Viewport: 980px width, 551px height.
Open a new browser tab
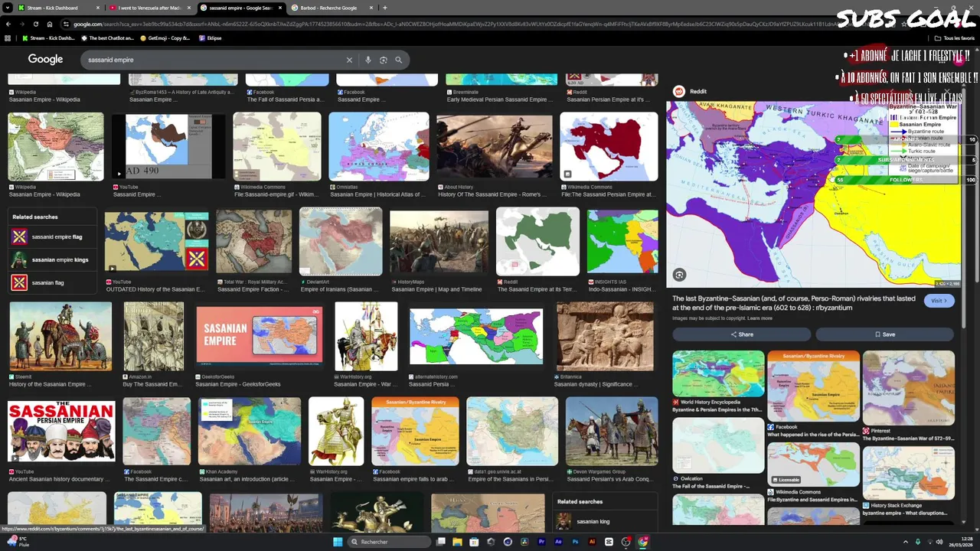tap(384, 8)
